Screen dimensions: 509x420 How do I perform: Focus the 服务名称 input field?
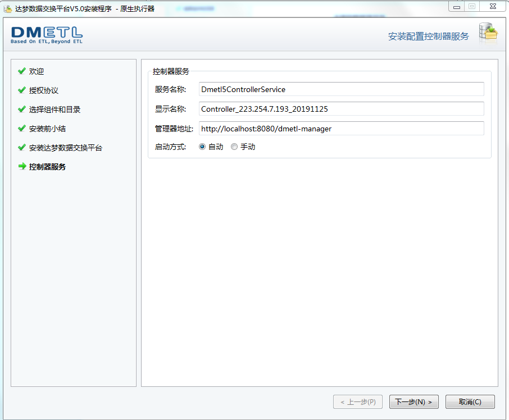[342, 89]
